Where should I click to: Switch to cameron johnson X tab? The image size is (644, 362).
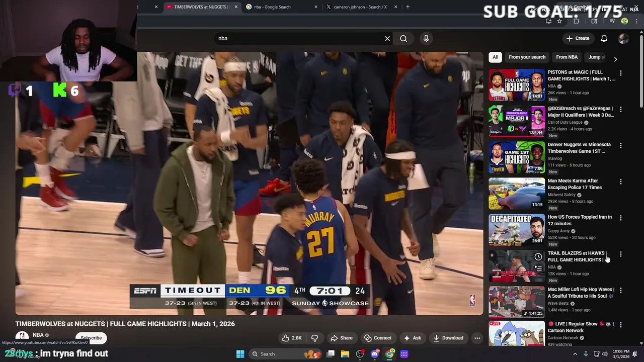(360, 7)
